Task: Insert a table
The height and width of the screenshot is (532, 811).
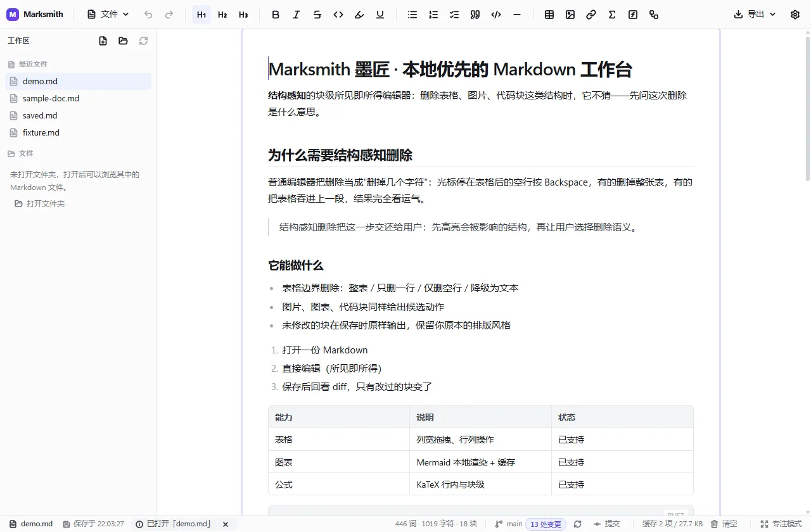Action: [549, 15]
